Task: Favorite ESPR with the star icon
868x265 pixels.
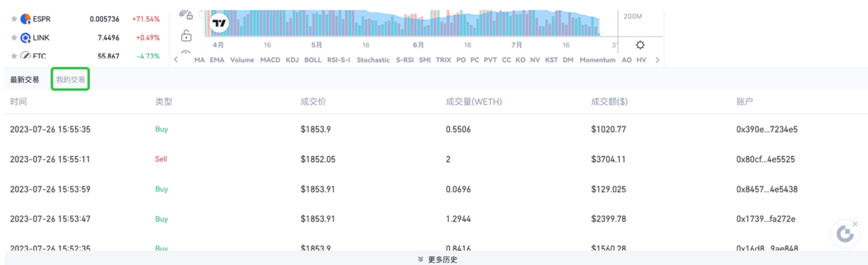Action: [14, 20]
